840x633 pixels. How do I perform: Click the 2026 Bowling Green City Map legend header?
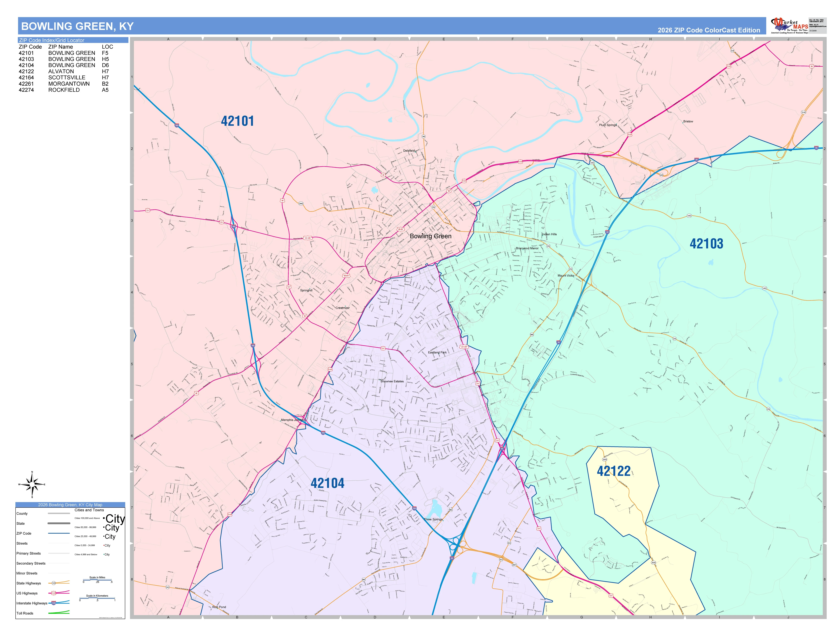pos(70,505)
